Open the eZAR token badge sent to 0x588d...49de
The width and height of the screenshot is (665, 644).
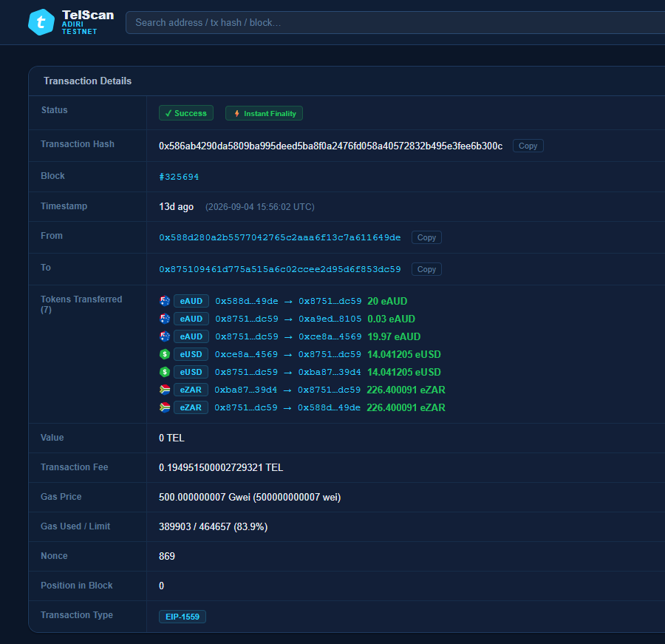(x=191, y=407)
